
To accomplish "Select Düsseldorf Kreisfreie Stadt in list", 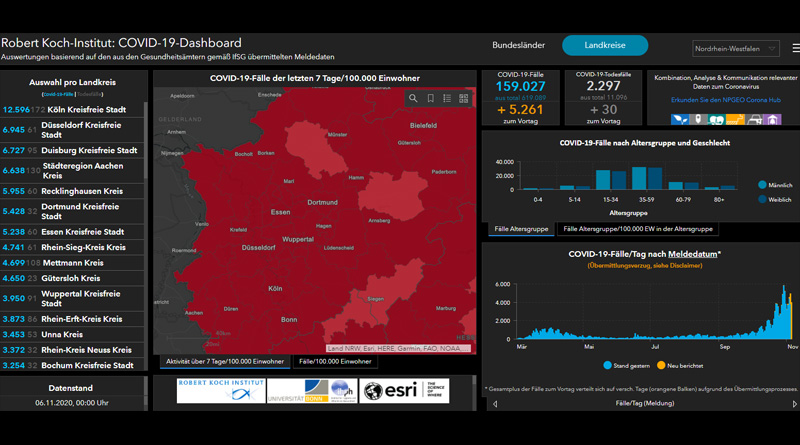I will [x=72, y=130].
